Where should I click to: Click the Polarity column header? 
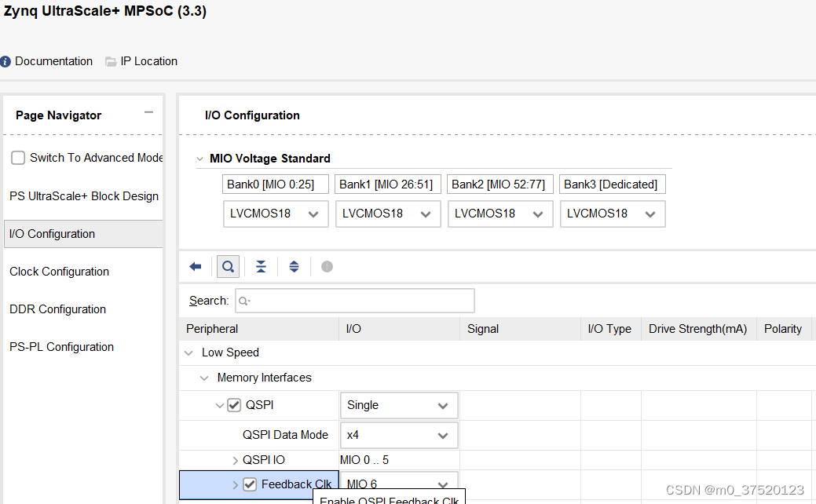[785, 329]
